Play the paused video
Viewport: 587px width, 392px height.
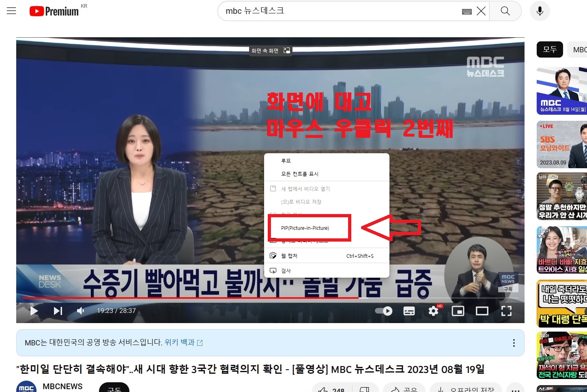click(x=34, y=311)
